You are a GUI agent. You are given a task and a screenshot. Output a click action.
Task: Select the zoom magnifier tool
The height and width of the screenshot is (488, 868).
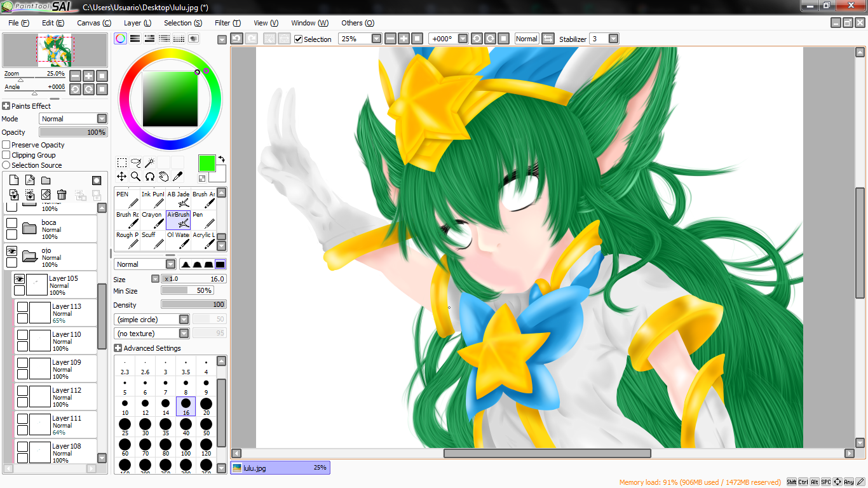point(135,176)
